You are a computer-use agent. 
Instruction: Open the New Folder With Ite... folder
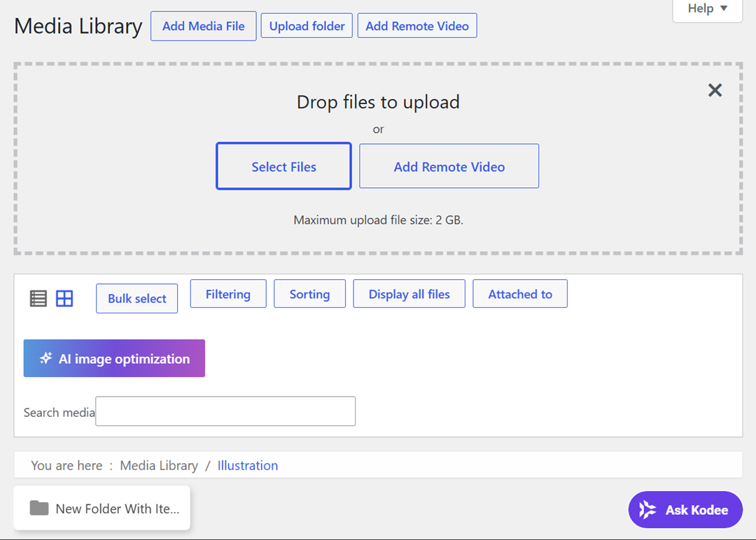click(101, 508)
